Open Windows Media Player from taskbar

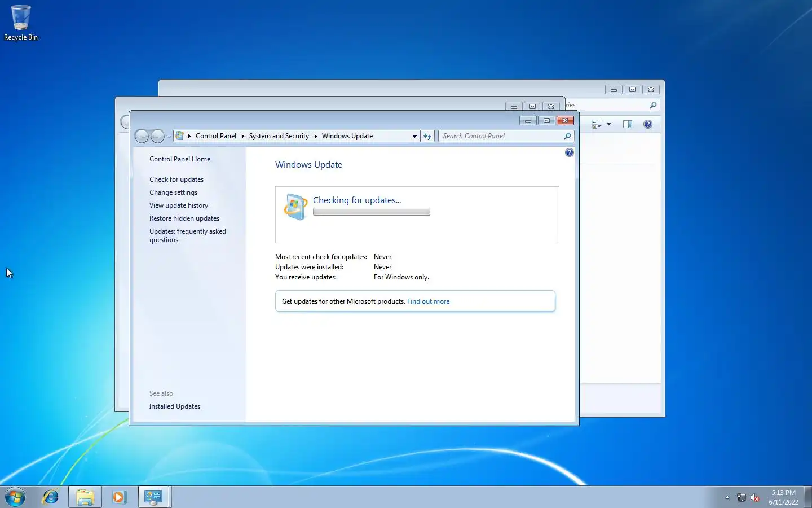tap(119, 497)
